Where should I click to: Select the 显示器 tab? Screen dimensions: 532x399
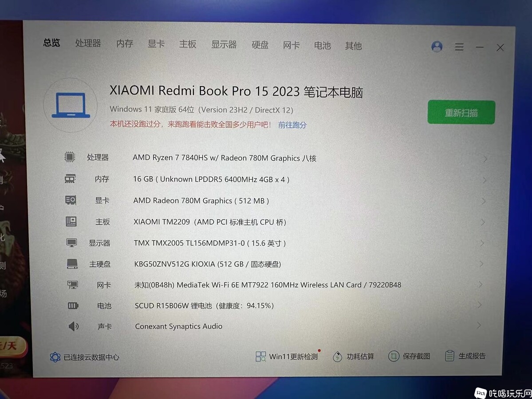(224, 44)
